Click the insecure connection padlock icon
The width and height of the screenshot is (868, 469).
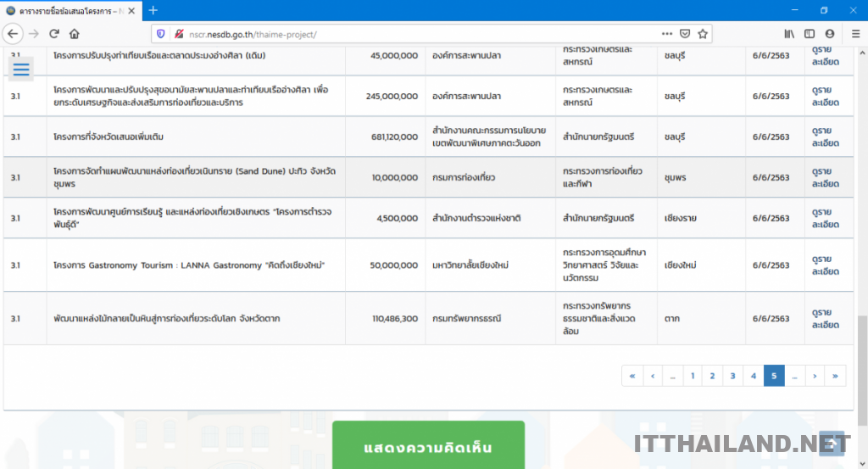[x=179, y=34]
